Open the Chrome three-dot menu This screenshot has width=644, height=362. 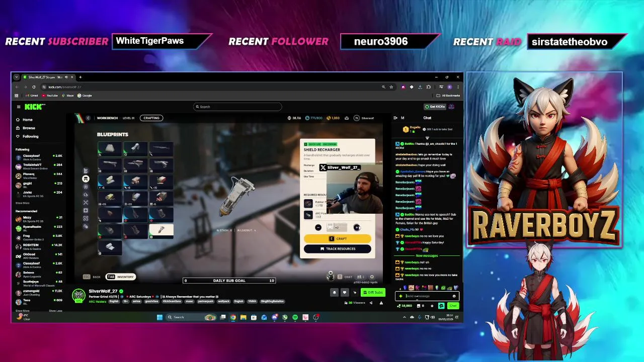(x=457, y=87)
